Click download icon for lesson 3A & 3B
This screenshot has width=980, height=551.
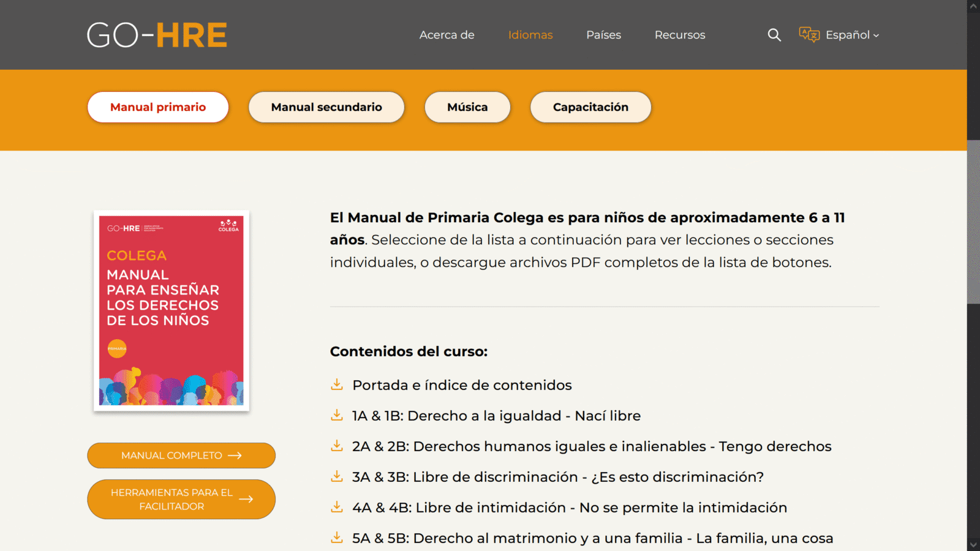click(337, 476)
